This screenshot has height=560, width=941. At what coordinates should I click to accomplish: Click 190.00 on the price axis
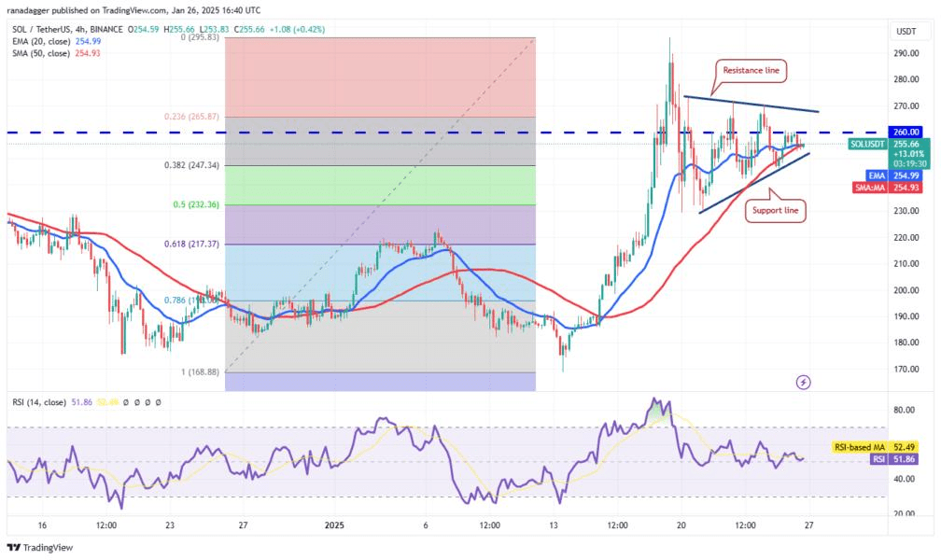[x=906, y=316]
